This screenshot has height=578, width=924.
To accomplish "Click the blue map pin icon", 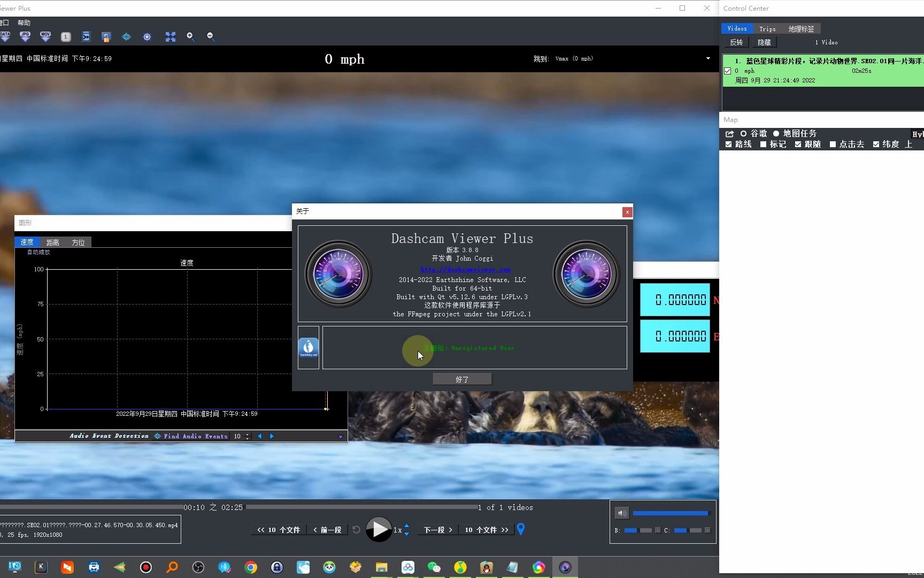I will [521, 529].
